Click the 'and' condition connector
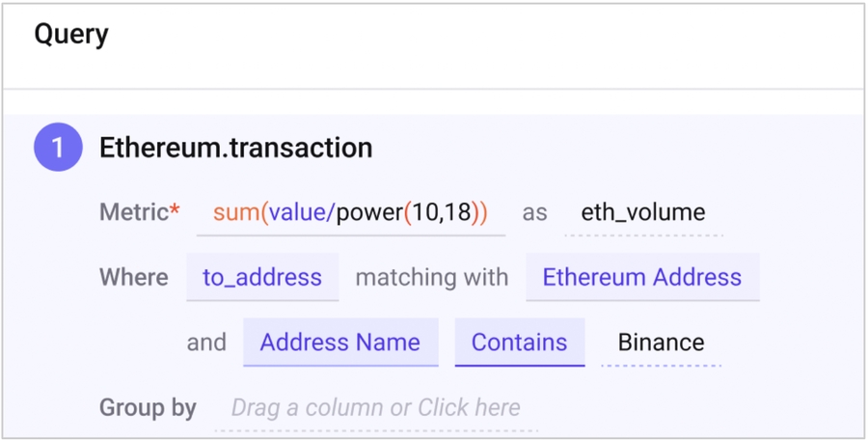The width and height of the screenshot is (868, 441). click(206, 343)
